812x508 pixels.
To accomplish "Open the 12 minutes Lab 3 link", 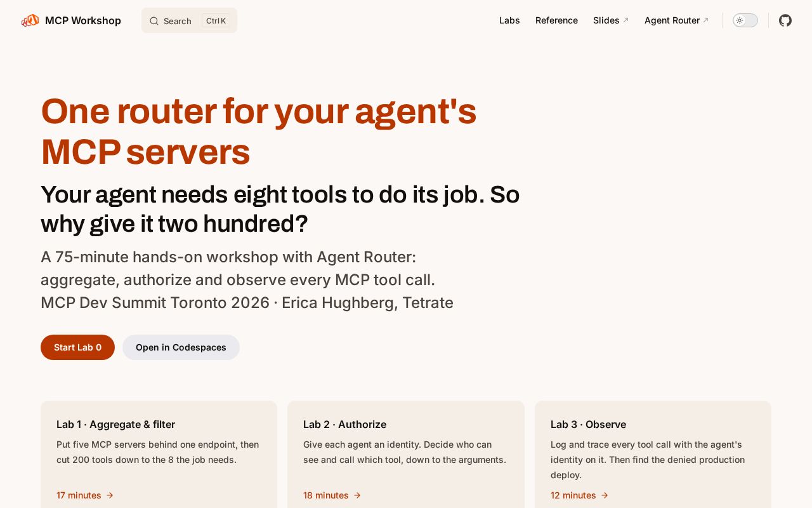I will tap(580, 495).
